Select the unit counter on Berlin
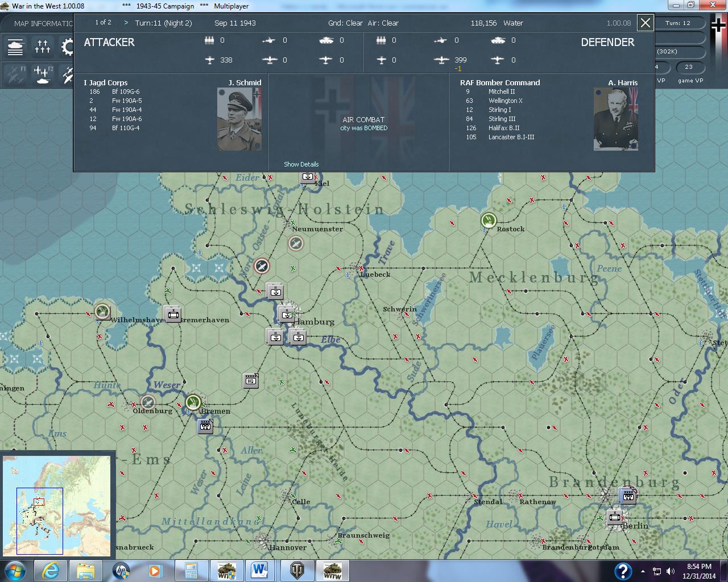728x582 pixels. coord(614,517)
